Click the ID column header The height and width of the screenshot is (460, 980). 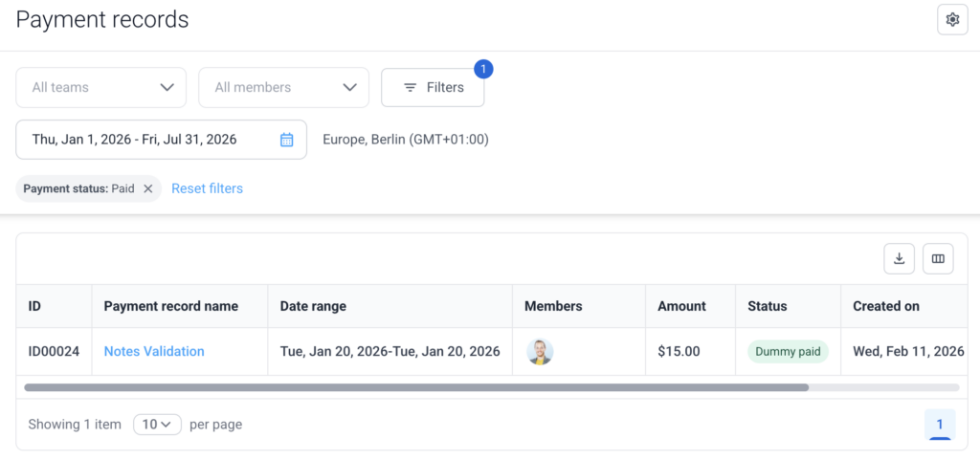pyautogui.click(x=55, y=306)
